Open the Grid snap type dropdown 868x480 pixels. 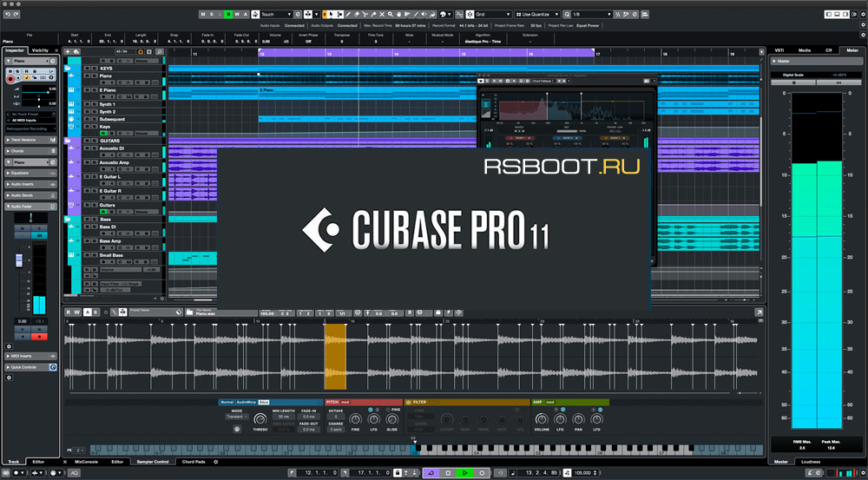point(493,15)
